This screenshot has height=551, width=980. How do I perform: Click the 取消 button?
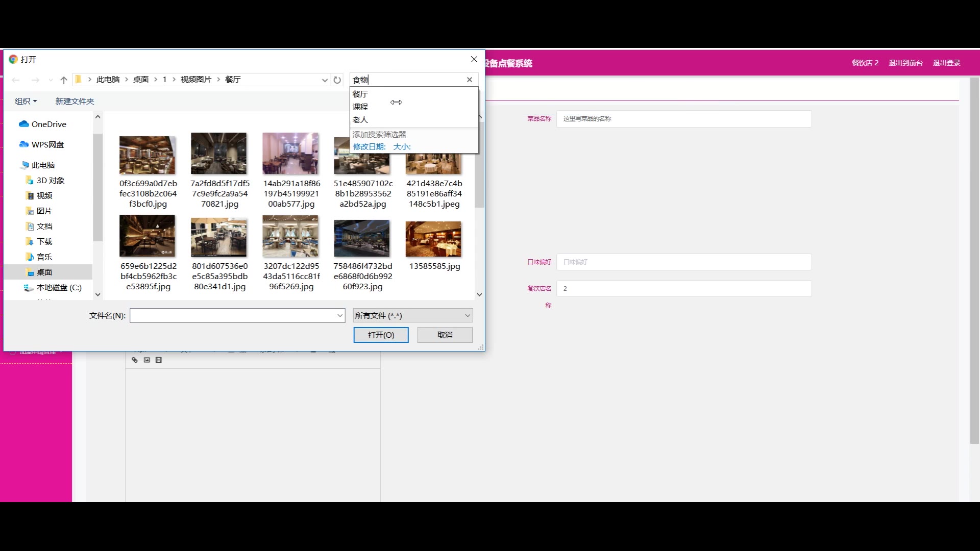click(445, 335)
